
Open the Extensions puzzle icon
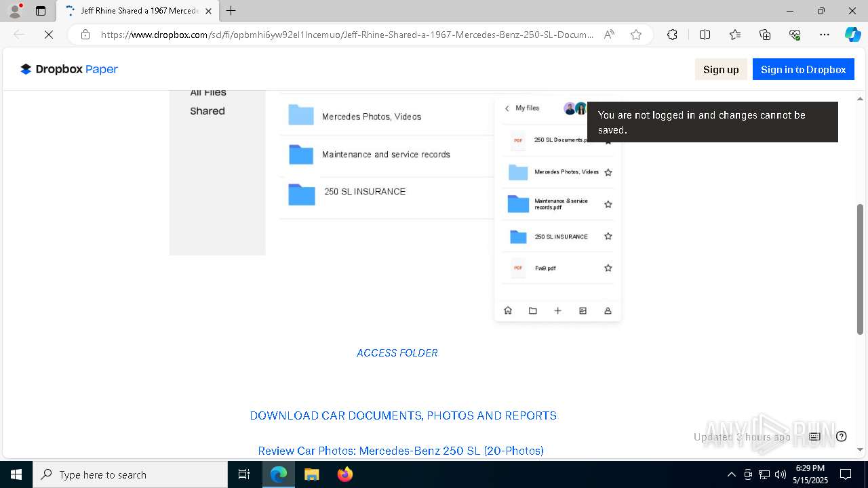[x=672, y=35]
